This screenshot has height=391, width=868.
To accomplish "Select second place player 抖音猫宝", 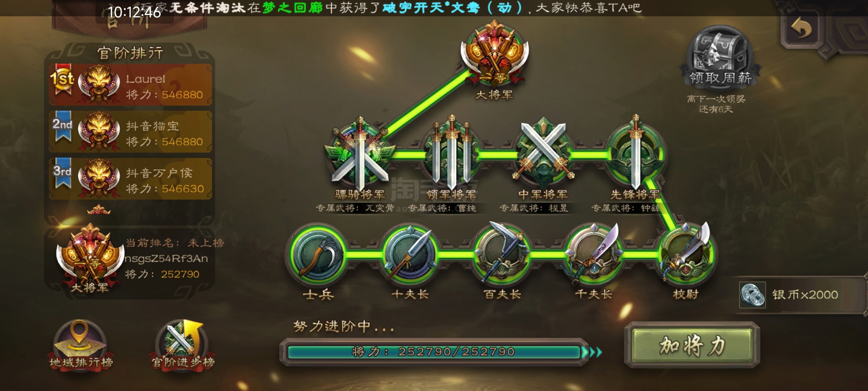I will click(131, 131).
